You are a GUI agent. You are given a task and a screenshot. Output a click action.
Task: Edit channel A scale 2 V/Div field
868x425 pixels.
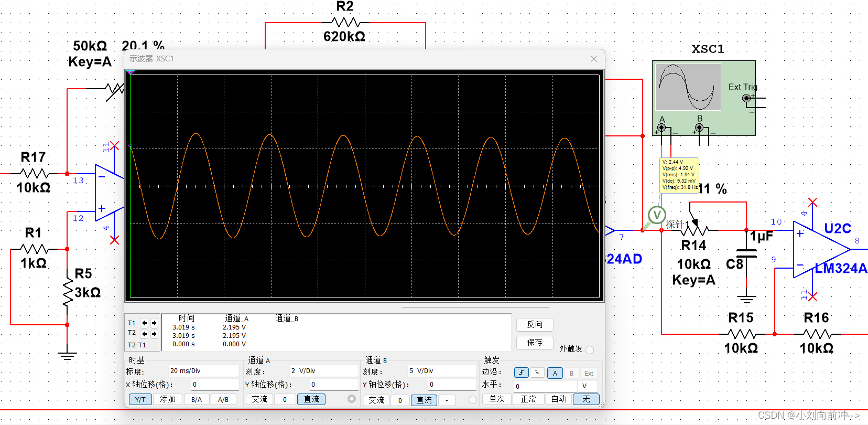coord(323,370)
